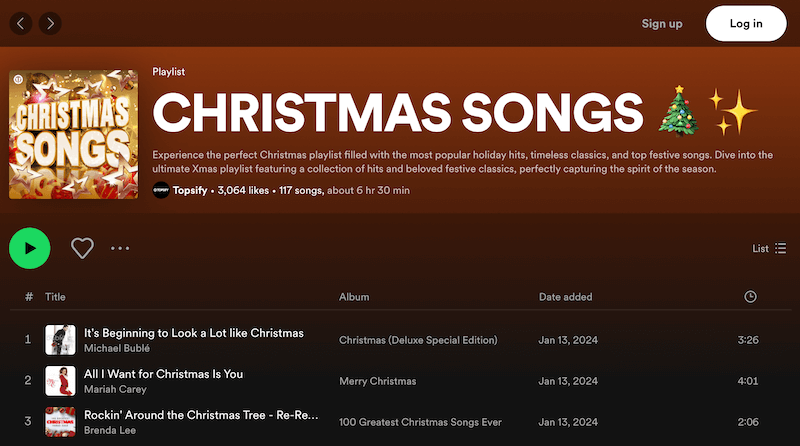Open the Topsify creator profile link
Image resolution: width=800 pixels, height=446 pixels.
(191, 190)
